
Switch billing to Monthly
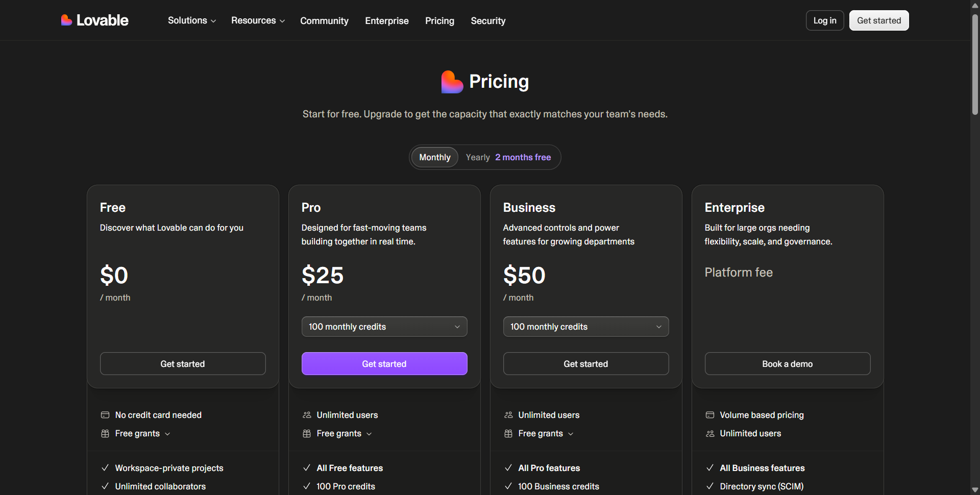click(435, 157)
